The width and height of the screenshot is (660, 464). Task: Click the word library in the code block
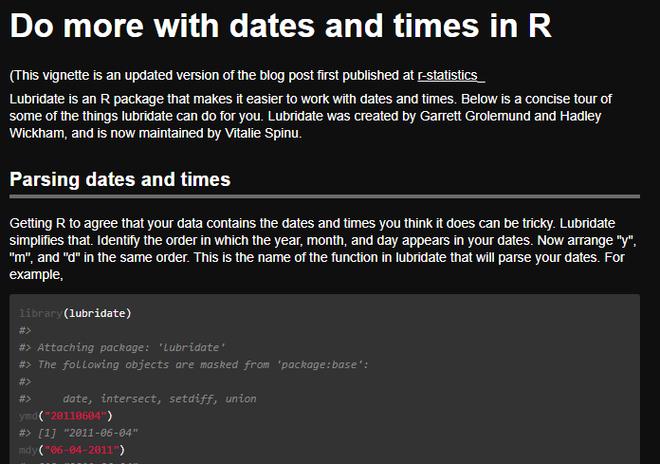[41, 313]
